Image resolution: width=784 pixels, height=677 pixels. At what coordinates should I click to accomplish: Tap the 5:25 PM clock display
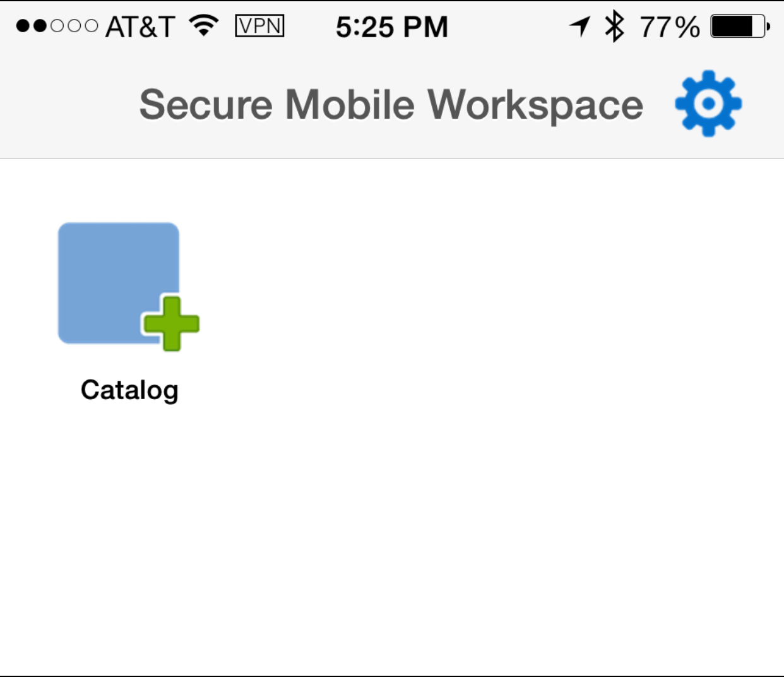[x=391, y=26]
